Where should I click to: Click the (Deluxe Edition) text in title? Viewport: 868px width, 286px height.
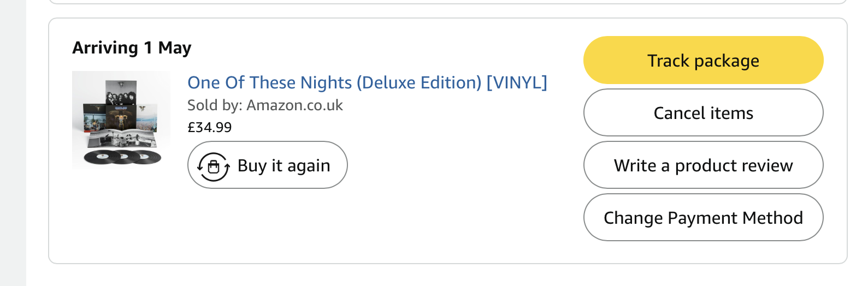419,82
